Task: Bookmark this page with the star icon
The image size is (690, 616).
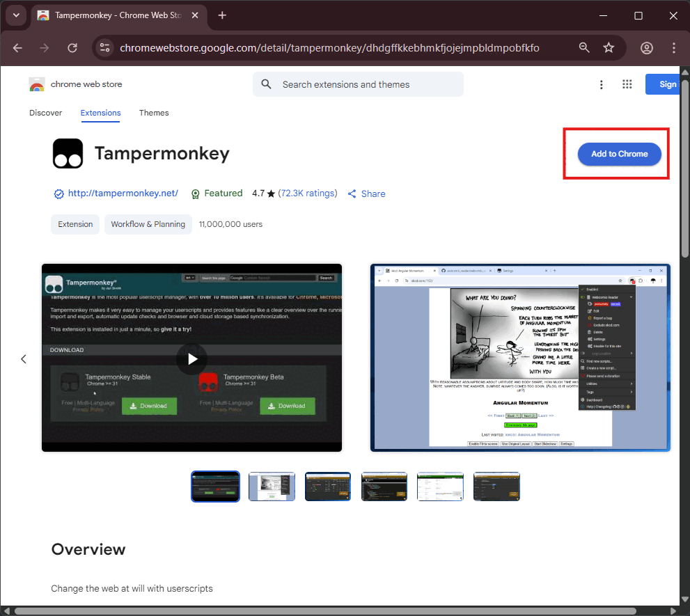Action: pos(609,48)
